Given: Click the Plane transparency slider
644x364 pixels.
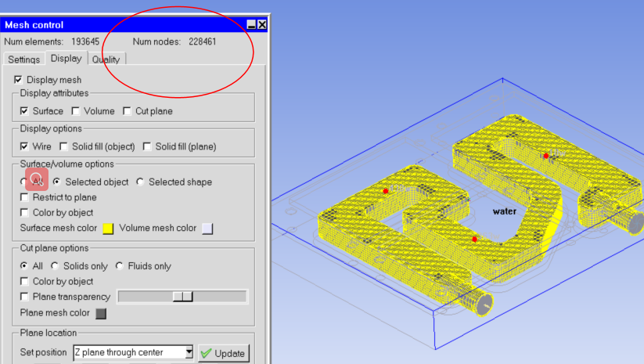Looking at the screenshot, I should click(x=182, y=297).
